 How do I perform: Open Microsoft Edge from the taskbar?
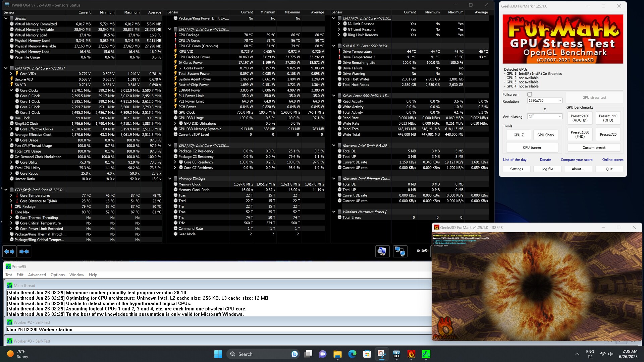point(352,354)
